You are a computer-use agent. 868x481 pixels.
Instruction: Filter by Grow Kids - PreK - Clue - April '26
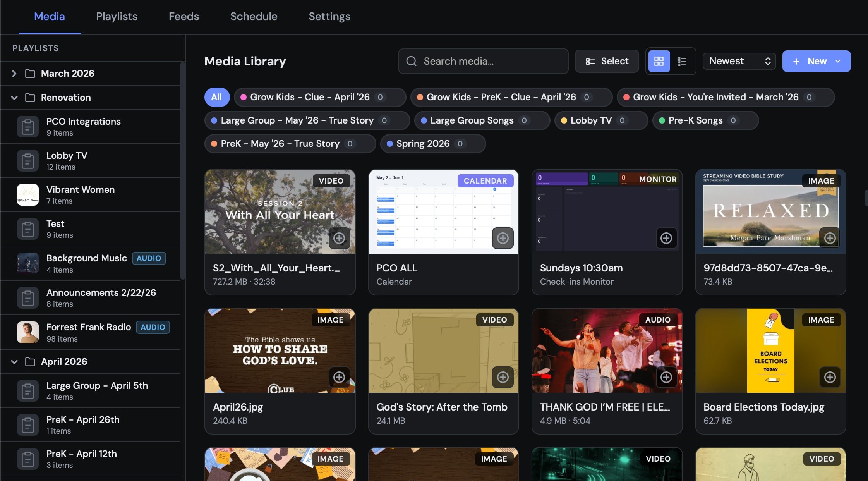pyautogui.click(x=511, y=97)
